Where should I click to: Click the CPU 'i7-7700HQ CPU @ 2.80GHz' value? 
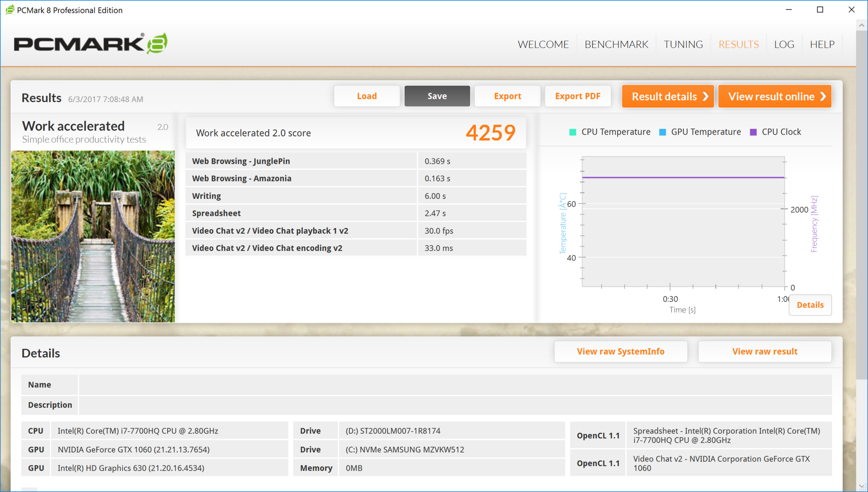tap(138, 430)
